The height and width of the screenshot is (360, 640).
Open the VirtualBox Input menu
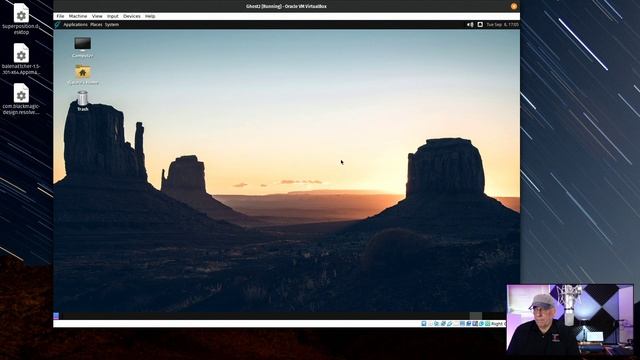coord(113,16)
